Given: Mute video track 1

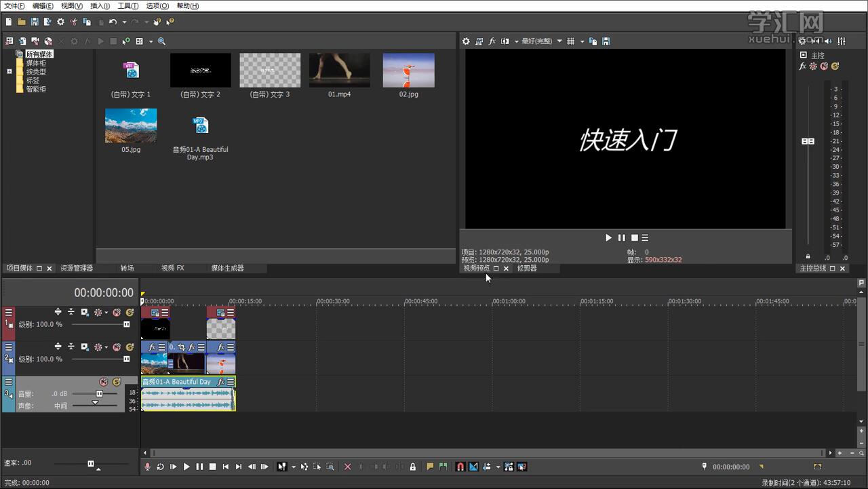Looking at the screenshot, I should [x=117, y=313].
